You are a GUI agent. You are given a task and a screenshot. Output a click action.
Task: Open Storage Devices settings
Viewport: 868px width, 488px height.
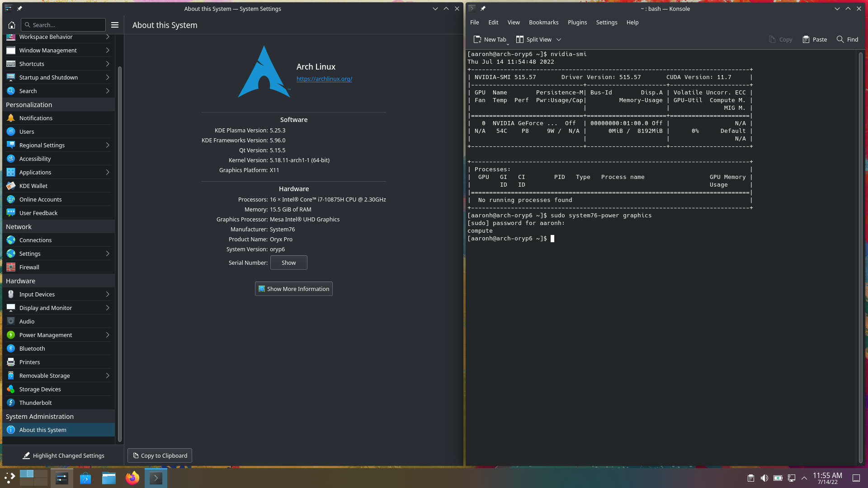tap(59, 389)
